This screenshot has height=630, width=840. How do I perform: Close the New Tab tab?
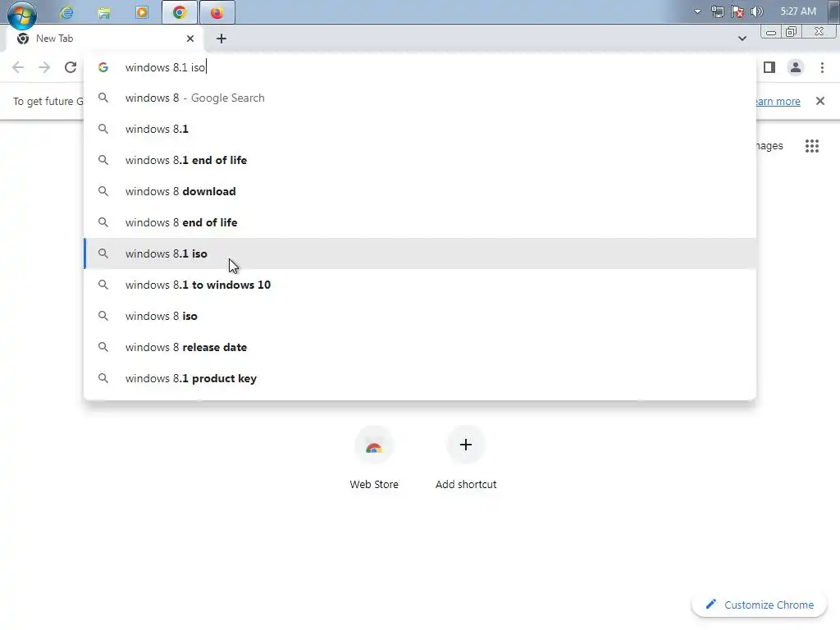click(190, 39)
